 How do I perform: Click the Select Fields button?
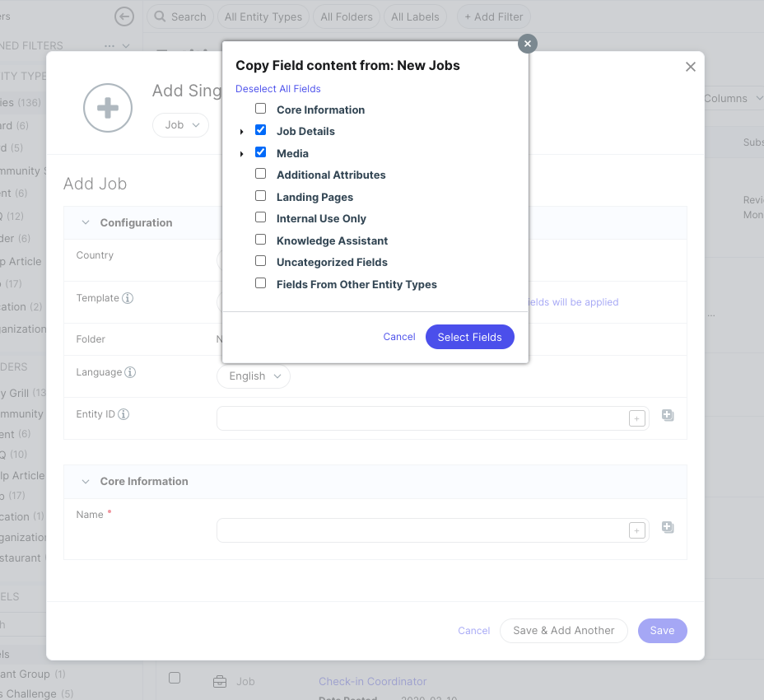[469, 337]
